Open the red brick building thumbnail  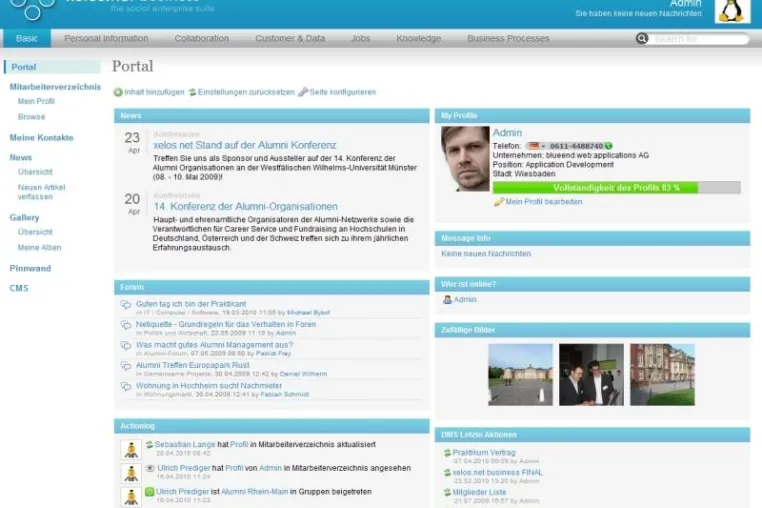click(x=662, y=374)
